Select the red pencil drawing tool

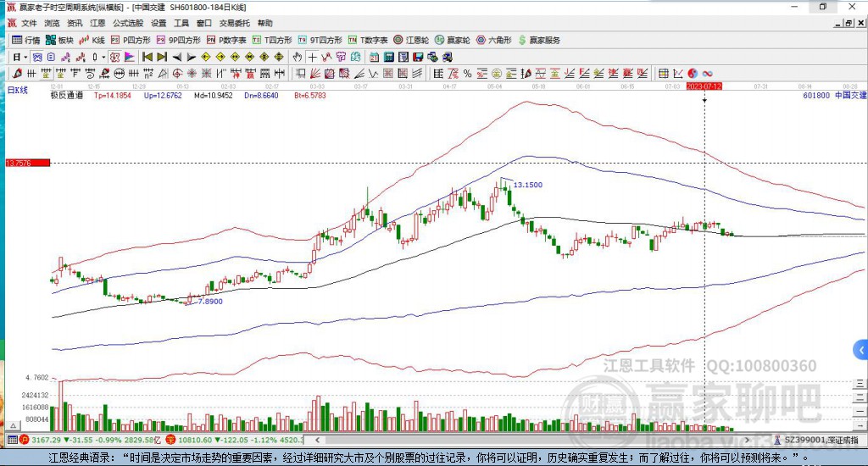17,74
